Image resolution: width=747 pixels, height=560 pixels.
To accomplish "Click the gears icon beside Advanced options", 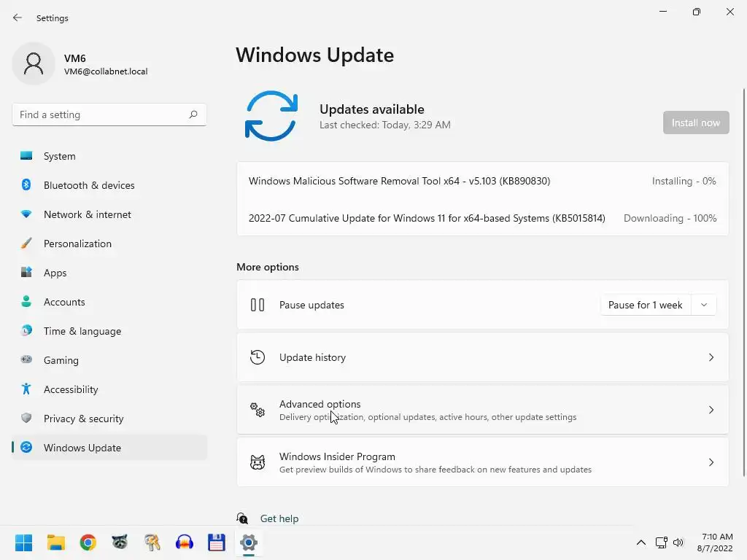I will pyautogui.click(x=258, y=410).
